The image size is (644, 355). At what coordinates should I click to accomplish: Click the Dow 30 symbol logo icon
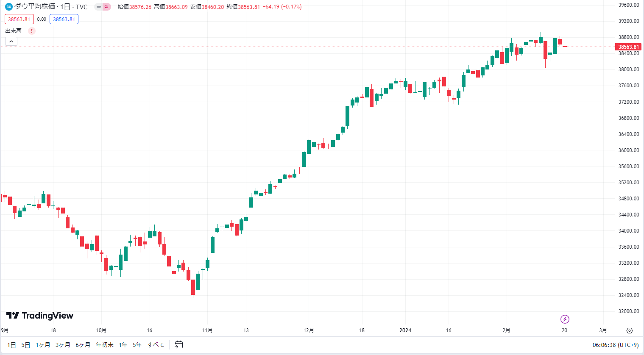coord(8,7)
